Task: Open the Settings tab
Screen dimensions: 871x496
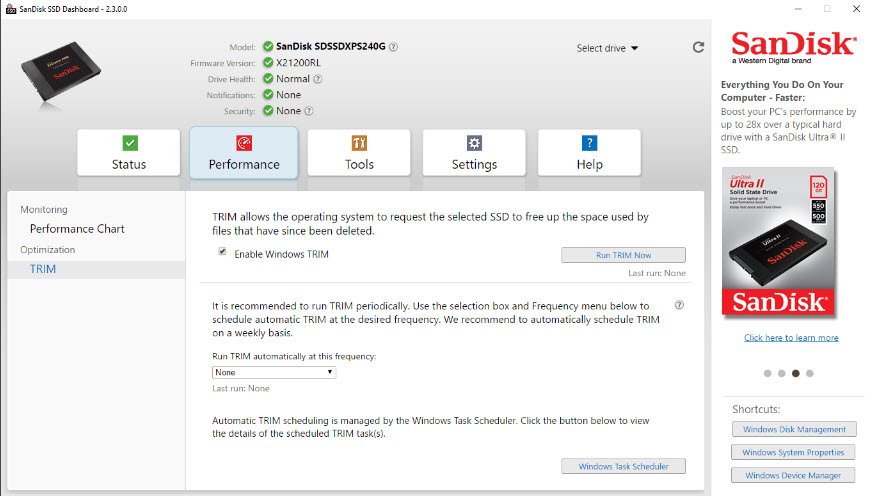Action: [x=474, y=153]
